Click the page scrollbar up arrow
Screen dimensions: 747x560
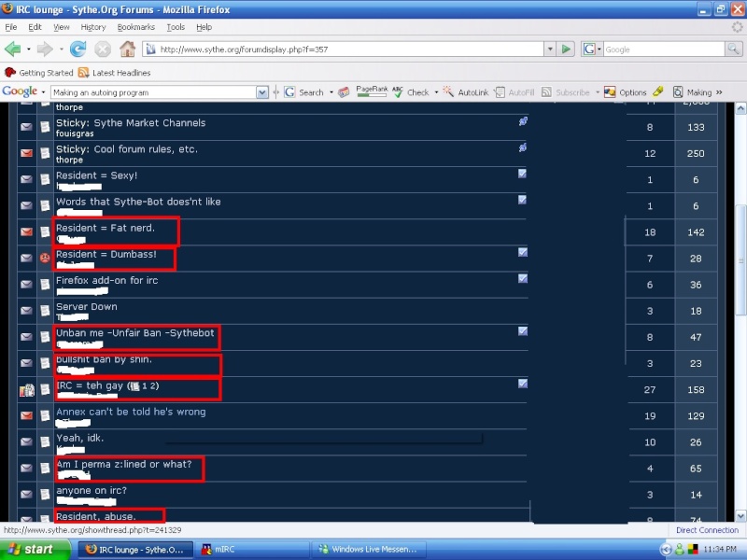[x=740, y=108]
